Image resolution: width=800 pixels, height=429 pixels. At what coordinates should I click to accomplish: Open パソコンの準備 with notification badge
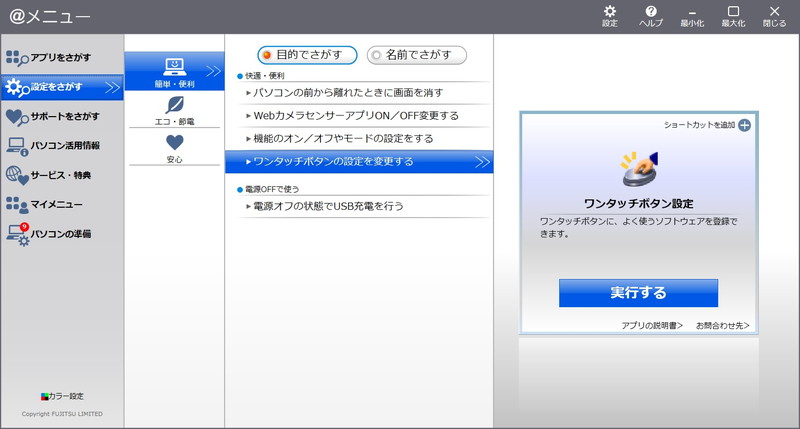pos(61,234)
